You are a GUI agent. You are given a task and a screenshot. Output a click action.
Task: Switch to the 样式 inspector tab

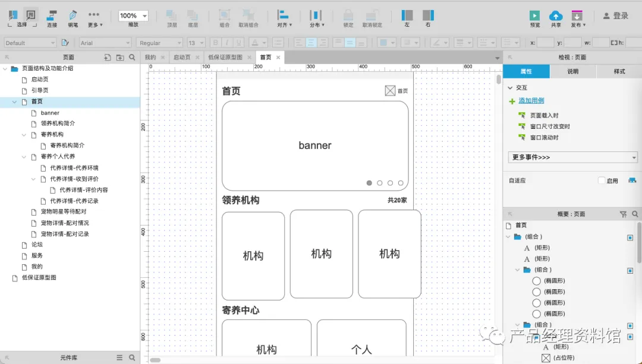coord(619,71)
